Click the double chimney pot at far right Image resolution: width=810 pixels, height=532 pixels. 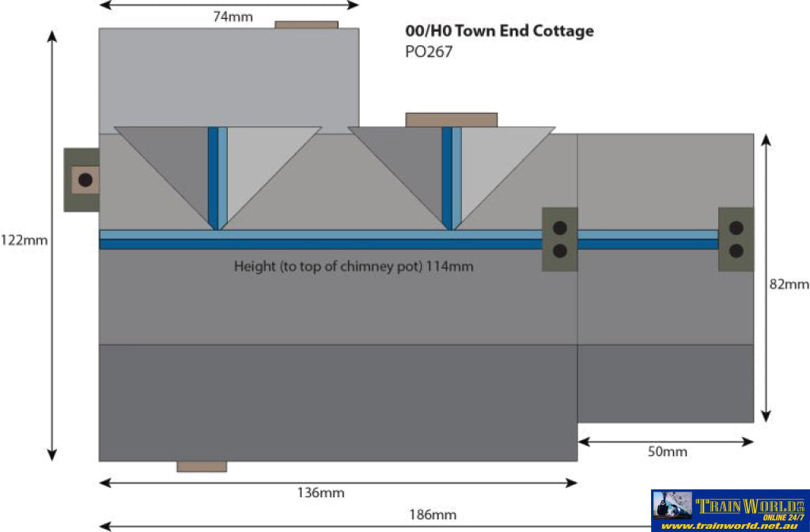pyautogui.click(x=736, y=240)
